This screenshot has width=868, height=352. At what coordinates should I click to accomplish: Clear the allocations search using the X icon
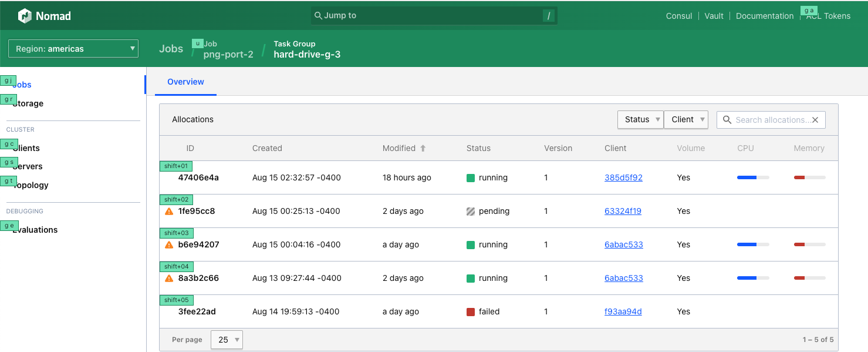coord(815,119)
